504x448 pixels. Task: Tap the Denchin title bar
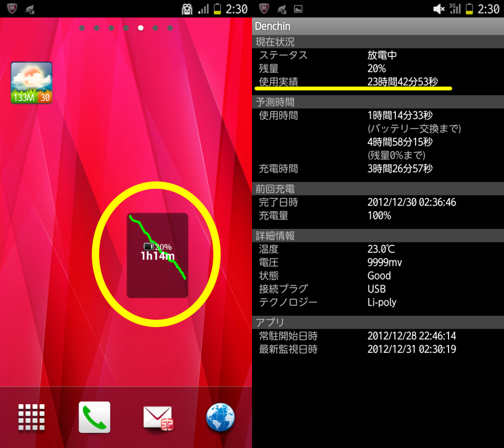(378, 26)
